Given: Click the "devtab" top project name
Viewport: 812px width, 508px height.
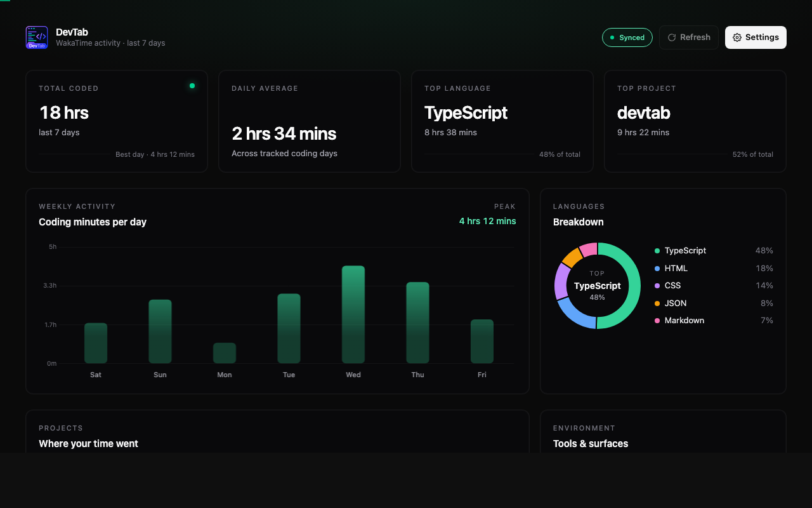Looking at the screenshot, I should click(x=644, y=112).
